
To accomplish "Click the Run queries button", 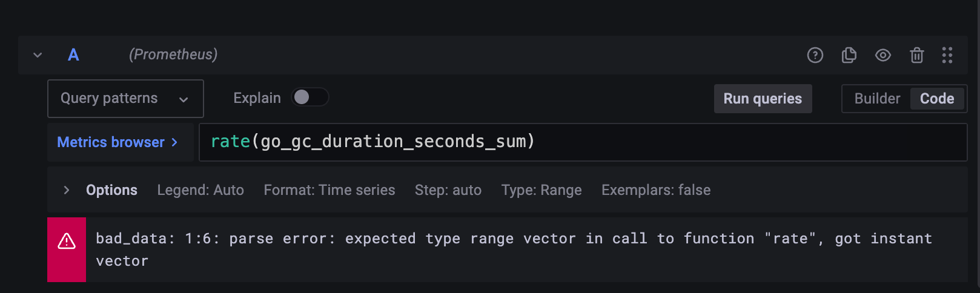I will coord(763,99).
